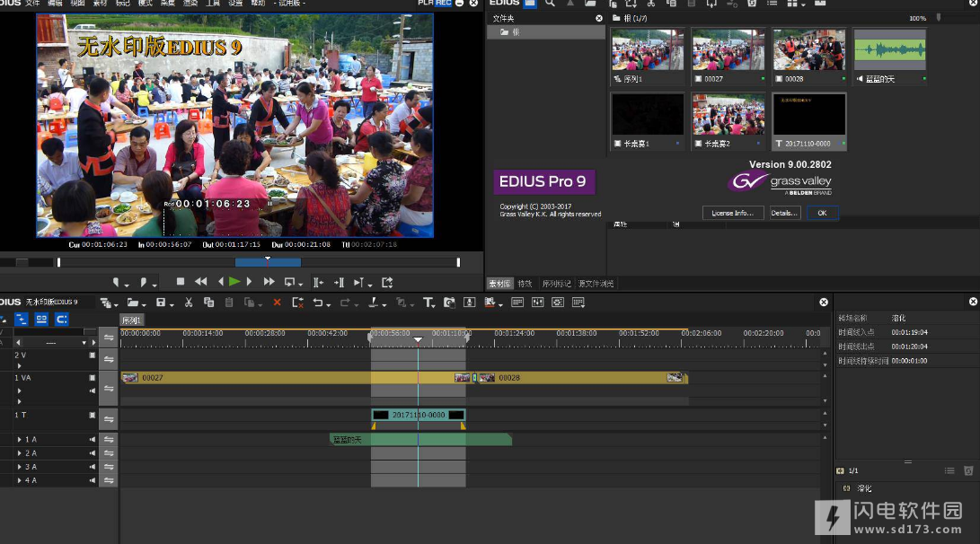Screen dimensions: 980x544
Task: Switch to the 素材库 tab
Action: [x=499, y=284]
